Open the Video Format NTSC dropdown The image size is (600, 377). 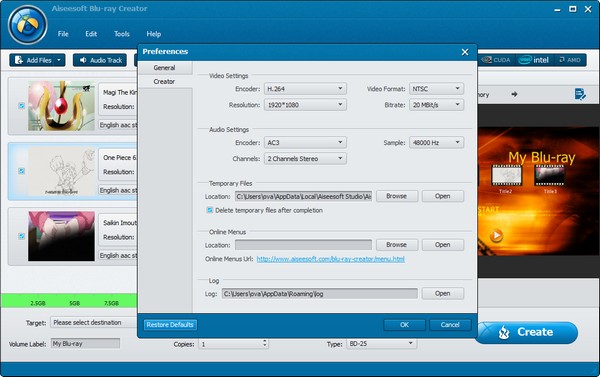click(x=436, y=89)
